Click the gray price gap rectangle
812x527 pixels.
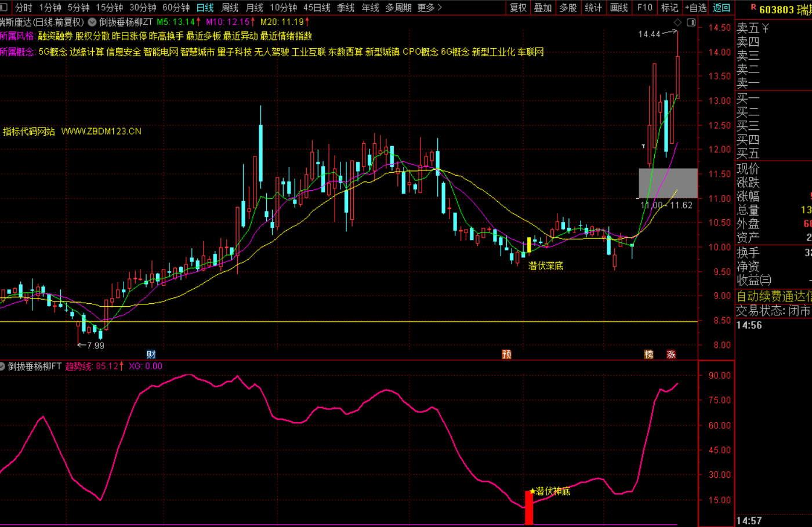click(668, 183)
